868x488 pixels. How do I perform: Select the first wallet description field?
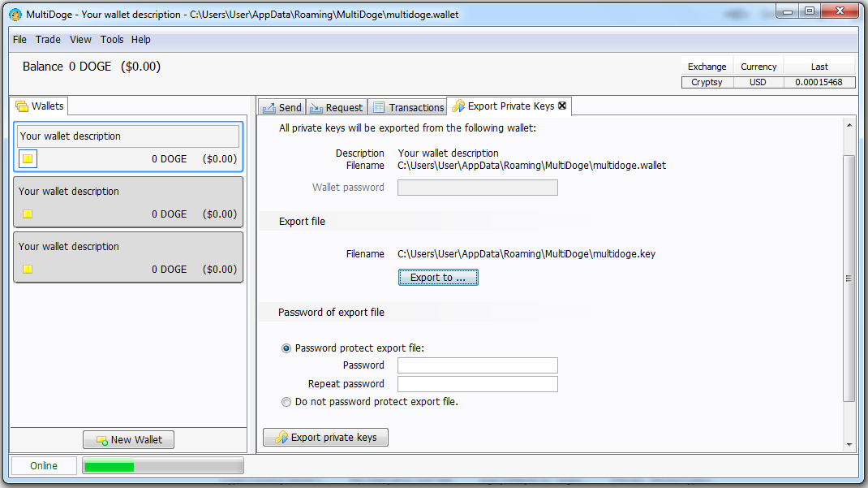coord(128,136)
